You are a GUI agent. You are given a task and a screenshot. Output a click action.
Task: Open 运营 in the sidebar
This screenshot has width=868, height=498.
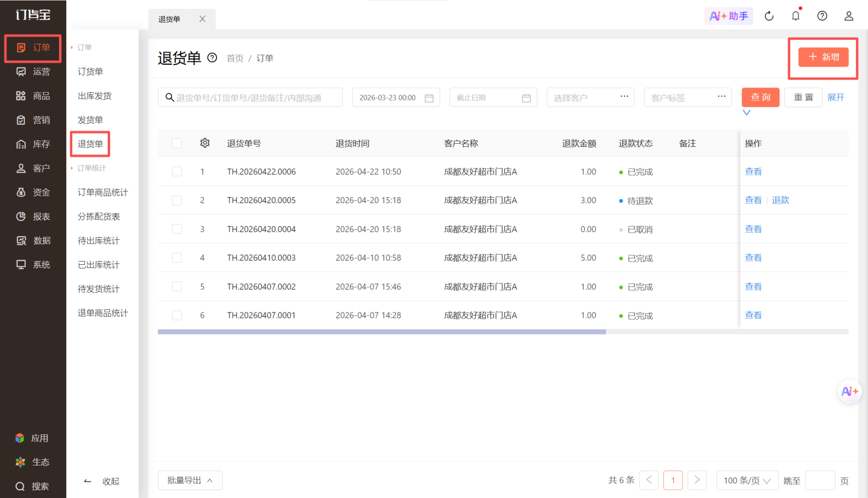pos(34,72)
